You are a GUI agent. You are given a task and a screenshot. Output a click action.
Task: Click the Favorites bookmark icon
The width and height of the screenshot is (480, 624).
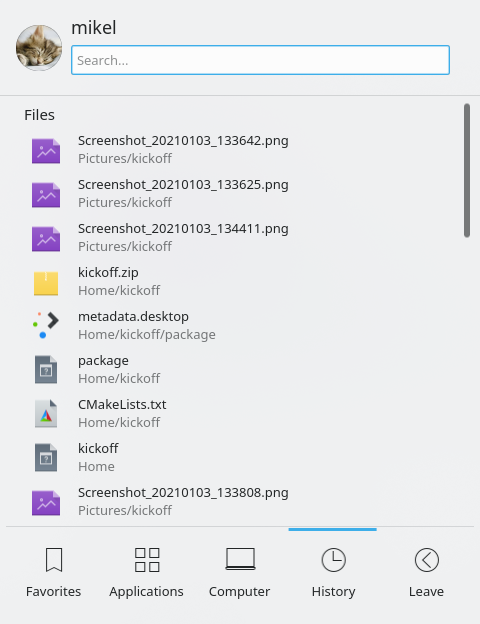tap(54, 560)
